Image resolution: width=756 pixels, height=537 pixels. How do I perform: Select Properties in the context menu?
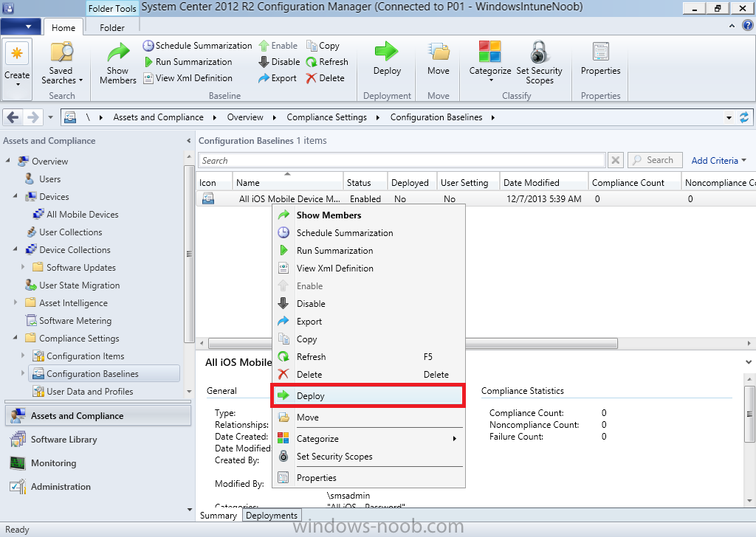coord(369,478)
